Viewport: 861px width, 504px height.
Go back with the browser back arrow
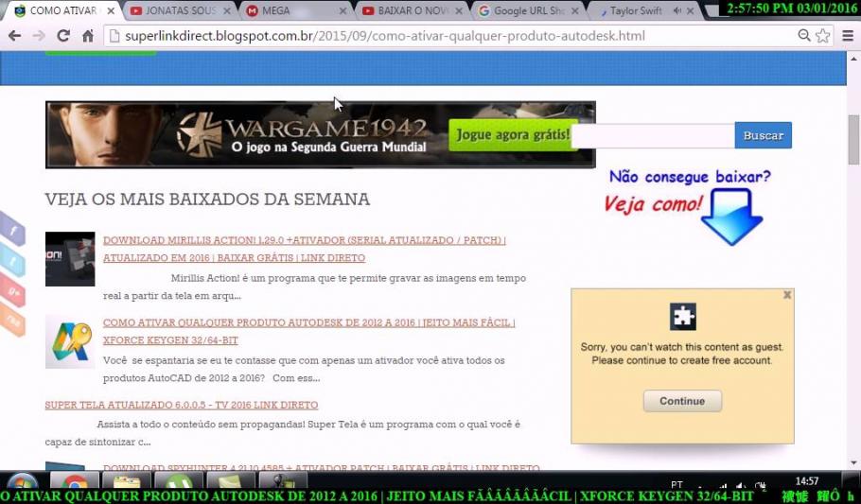[x=15, y=36]
